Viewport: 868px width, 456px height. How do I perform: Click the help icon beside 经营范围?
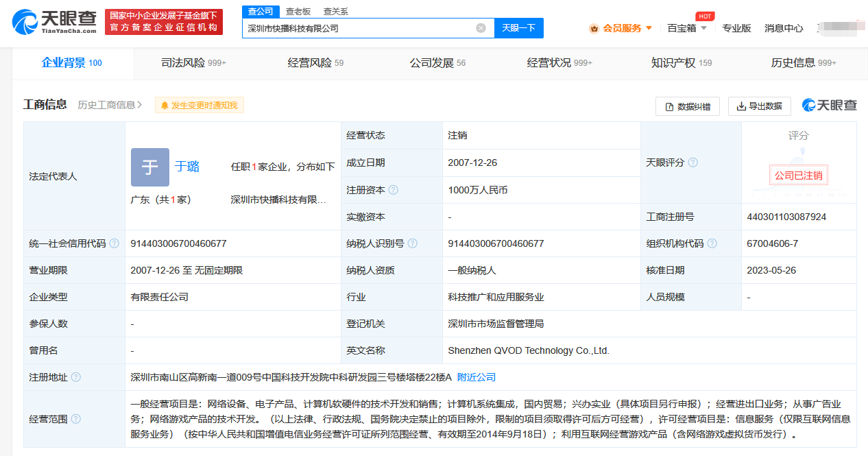[x=76, y=419]
